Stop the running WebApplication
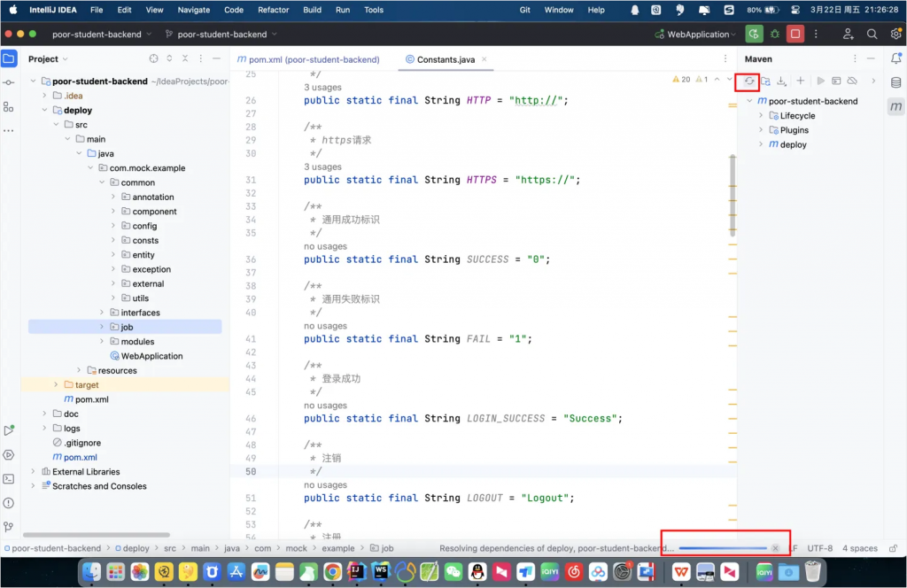This screenshot has height=588, width=907. click(795, 35)
